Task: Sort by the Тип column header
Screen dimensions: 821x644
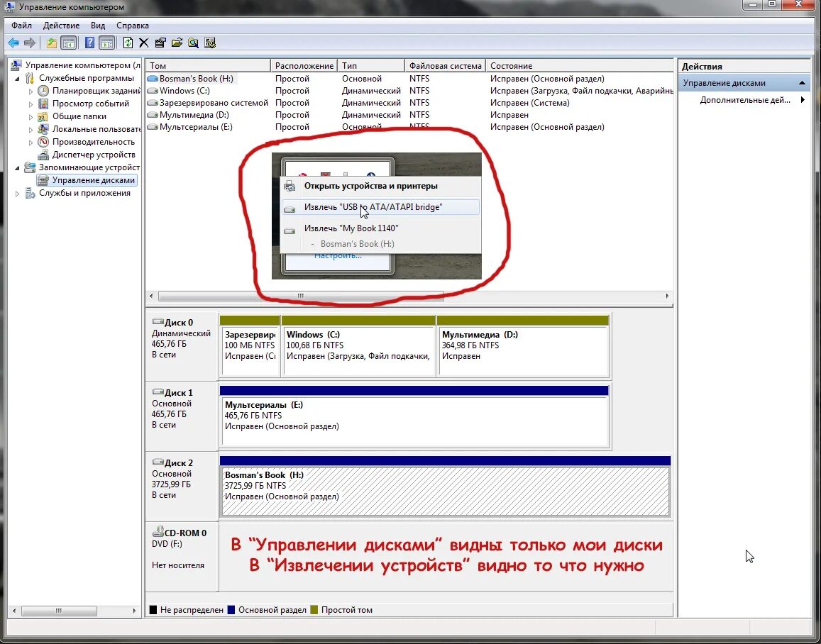Action: [x=371, y=65]
